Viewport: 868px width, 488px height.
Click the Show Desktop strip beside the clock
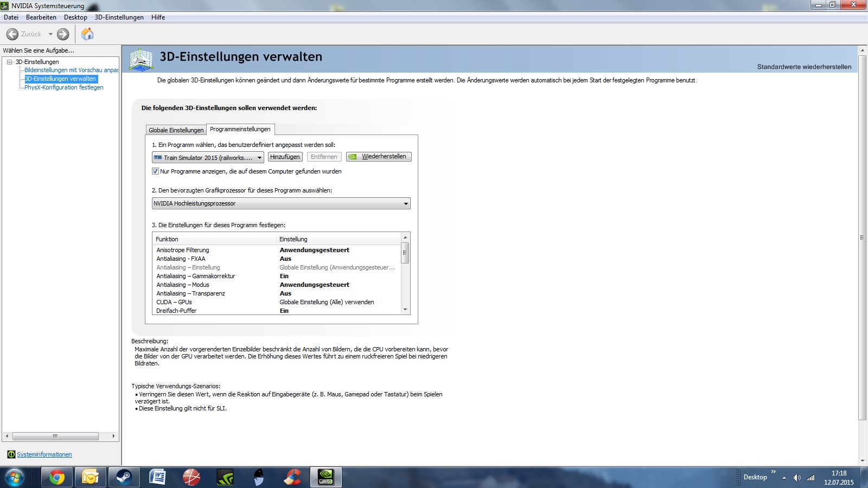click(864, 477)
